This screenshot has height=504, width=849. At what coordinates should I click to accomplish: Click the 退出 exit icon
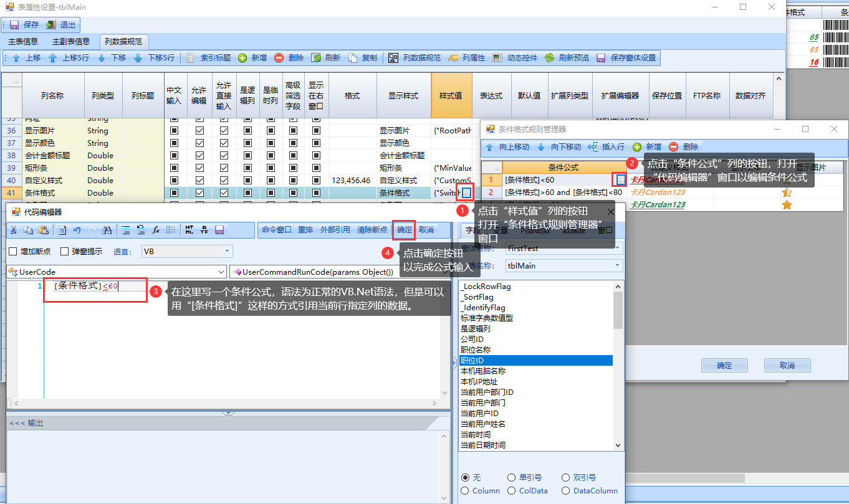[x=51, y=25]
